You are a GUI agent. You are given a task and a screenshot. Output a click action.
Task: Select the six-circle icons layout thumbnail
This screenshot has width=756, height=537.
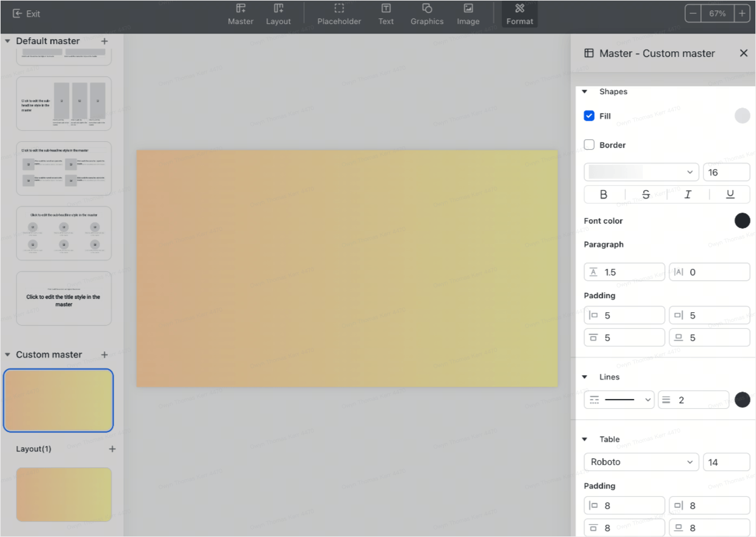[64, 233]
